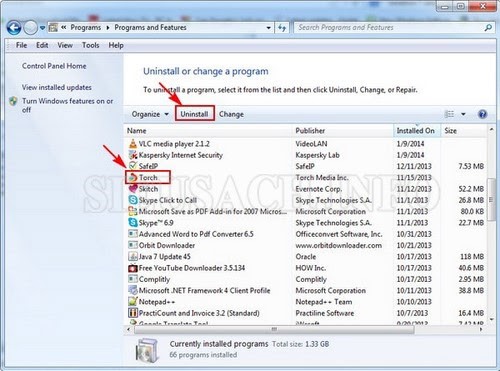
Task: Click the vertical scrollbar thumb
Action: pyautogui.click(x=491, y=199)
